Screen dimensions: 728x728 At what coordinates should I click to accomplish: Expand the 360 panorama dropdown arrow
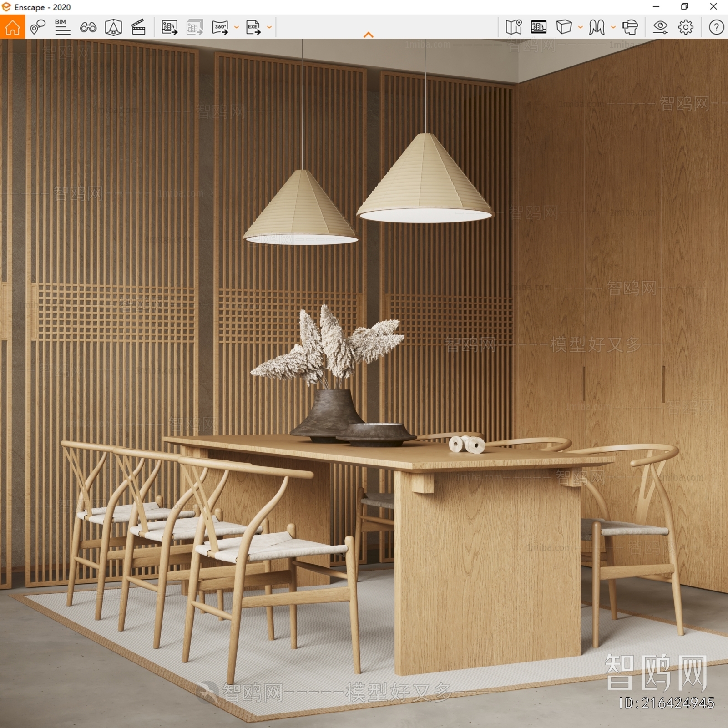[237, 27]
